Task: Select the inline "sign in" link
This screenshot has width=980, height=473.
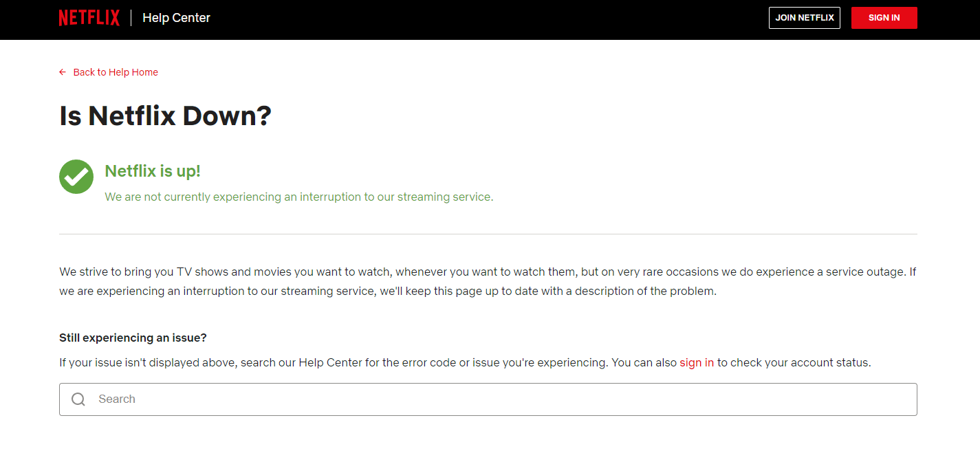Action: pos(696,362)
